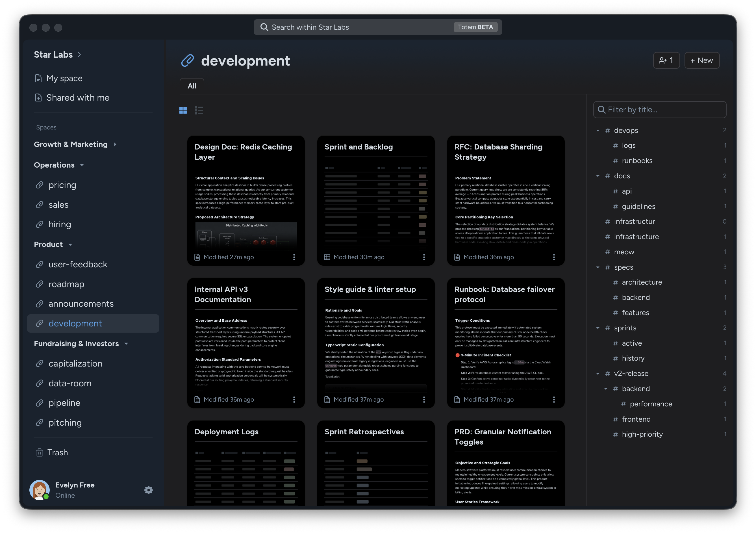Collapse the Operations space

click(x=82, y=165)
